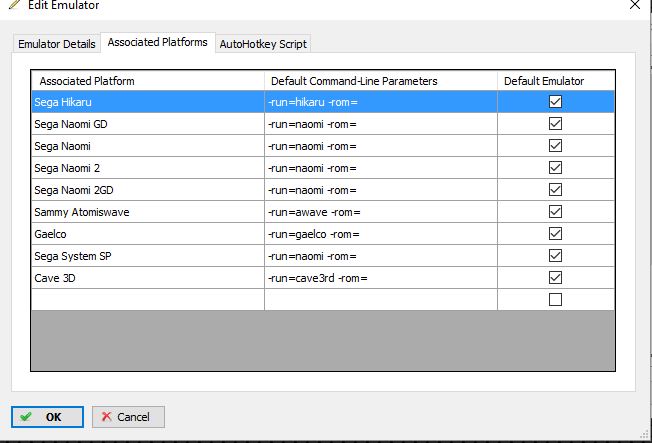This screenshot has width=652, height=443.
Task: Toggle Default Emulator for Sega System SP
Action: (556, 256)
